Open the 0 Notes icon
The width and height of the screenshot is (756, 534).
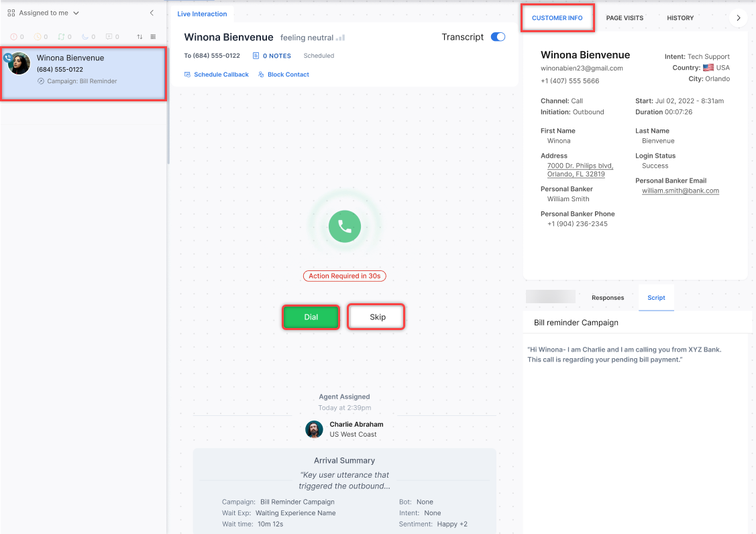pyautogui.click(x=256, y=56)
